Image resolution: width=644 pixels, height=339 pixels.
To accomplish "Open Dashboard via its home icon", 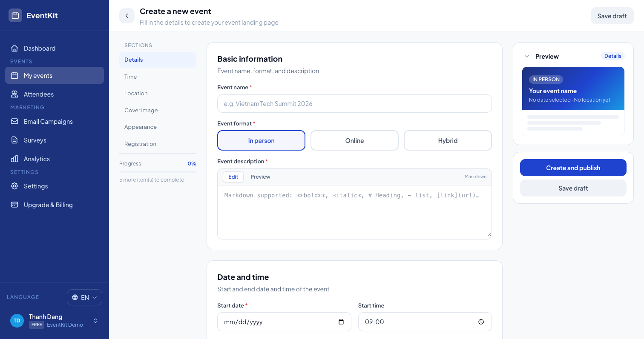I will (x=14, y=48).
